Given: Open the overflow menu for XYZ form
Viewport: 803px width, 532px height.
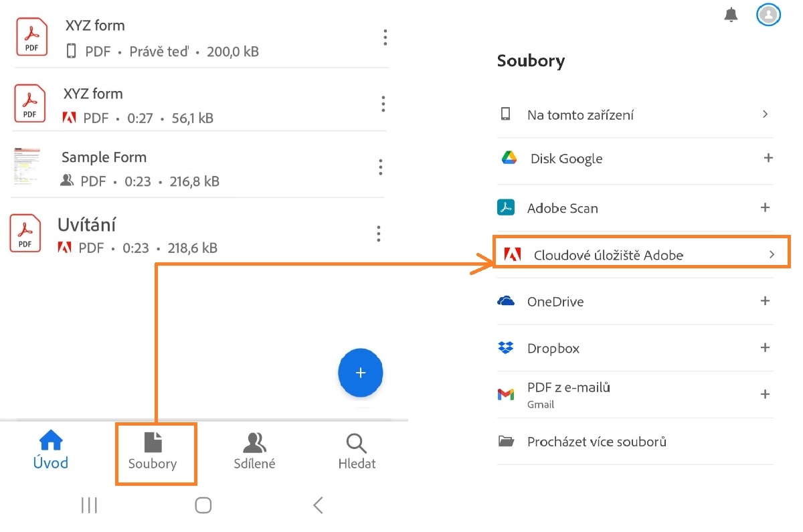Looking at the screenshot, I should [385, 37].
